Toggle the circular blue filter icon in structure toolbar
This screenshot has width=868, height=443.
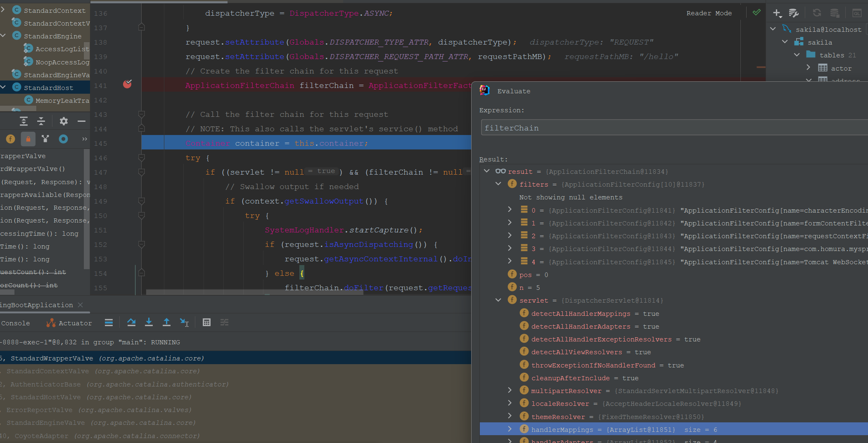pyautogui.click(x=63, y=139)
